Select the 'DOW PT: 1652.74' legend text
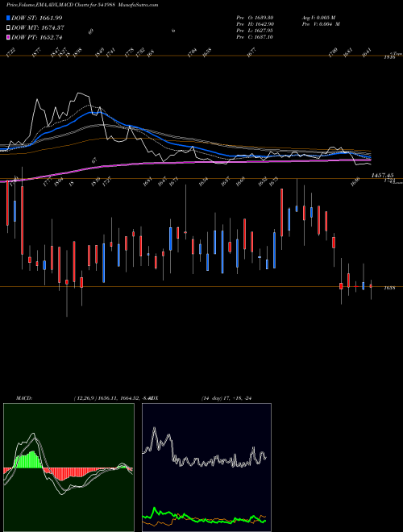Viewport: 403px width, 532px height. (x=36, y=37)
